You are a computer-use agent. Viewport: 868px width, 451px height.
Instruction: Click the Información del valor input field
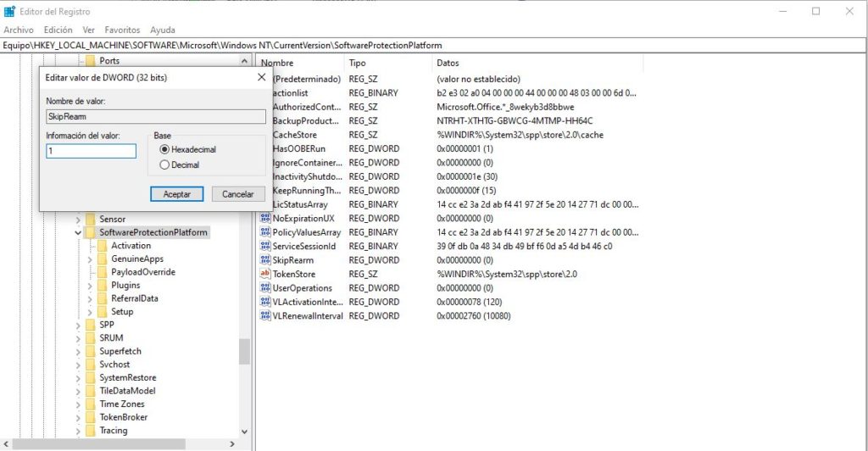[92, 151]
